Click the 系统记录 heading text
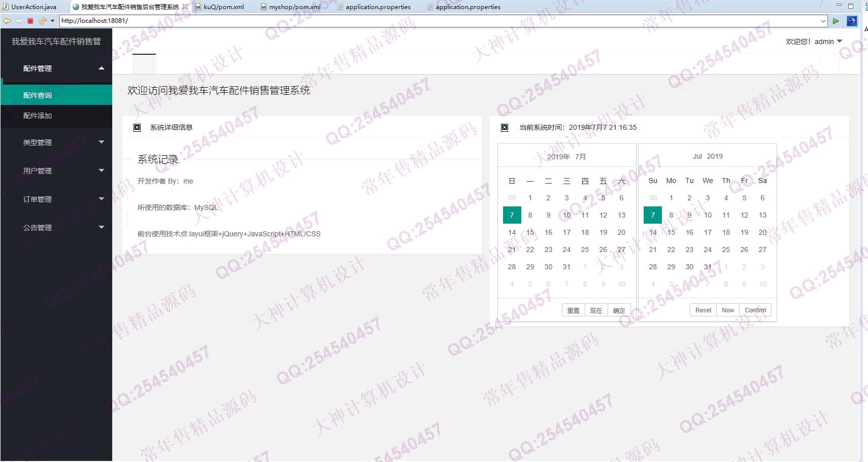 [x=158, y=159]
